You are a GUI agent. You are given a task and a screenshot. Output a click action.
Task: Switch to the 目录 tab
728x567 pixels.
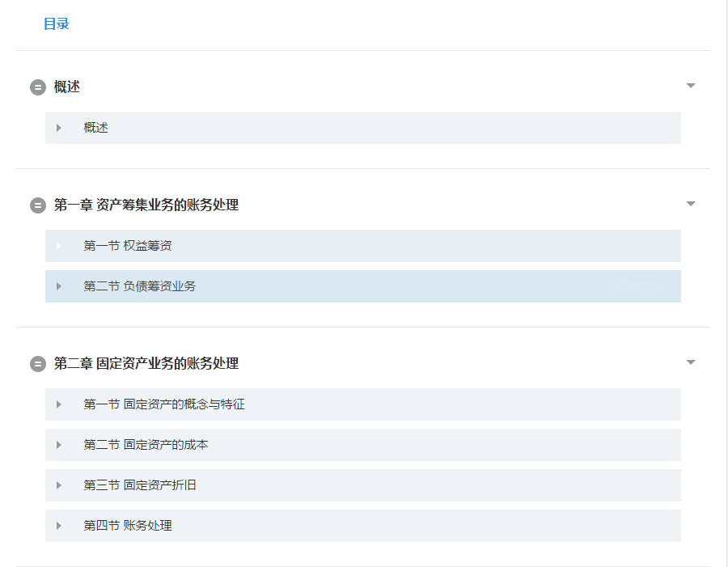click(x=57, y=24)
